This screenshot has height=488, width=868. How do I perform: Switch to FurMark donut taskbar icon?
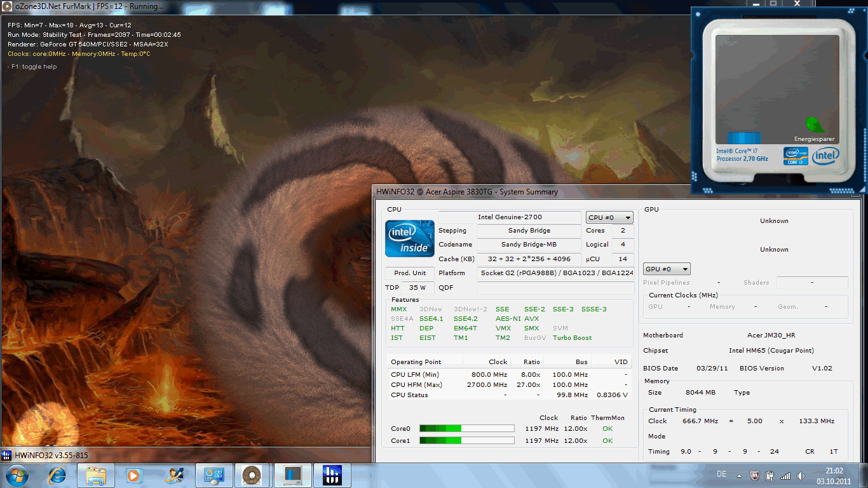(x=252, y=475)
